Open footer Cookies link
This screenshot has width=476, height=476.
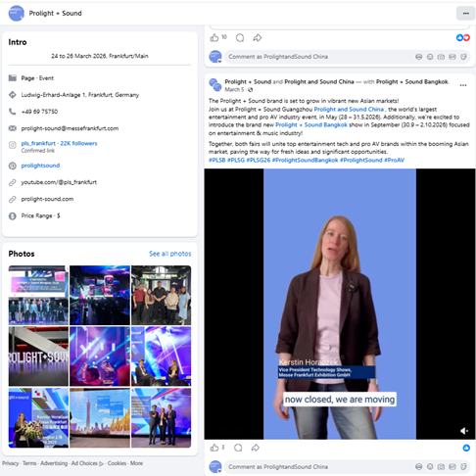pos(117,463)
